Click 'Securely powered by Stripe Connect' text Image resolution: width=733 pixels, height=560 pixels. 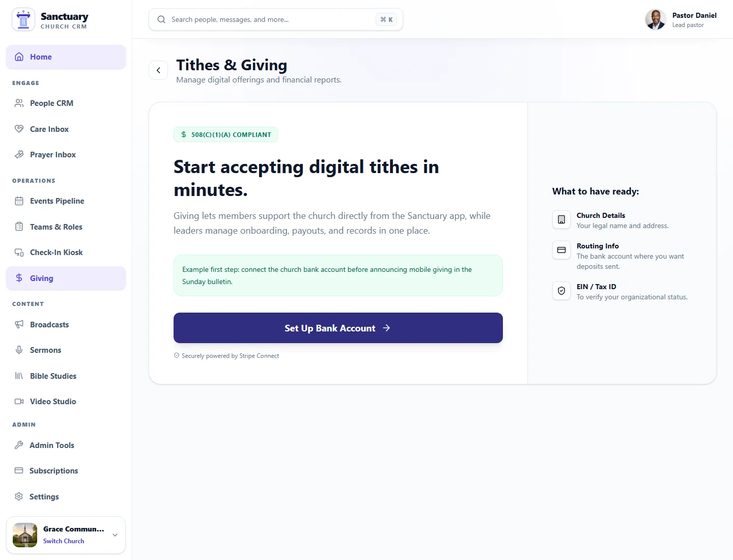230,356
